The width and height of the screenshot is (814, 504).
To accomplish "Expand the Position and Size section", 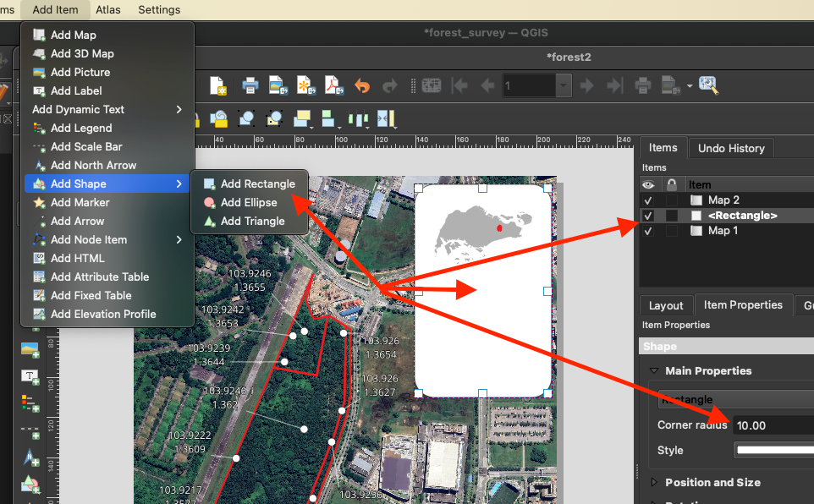I will pyautogui.click(x=712, y=482).
